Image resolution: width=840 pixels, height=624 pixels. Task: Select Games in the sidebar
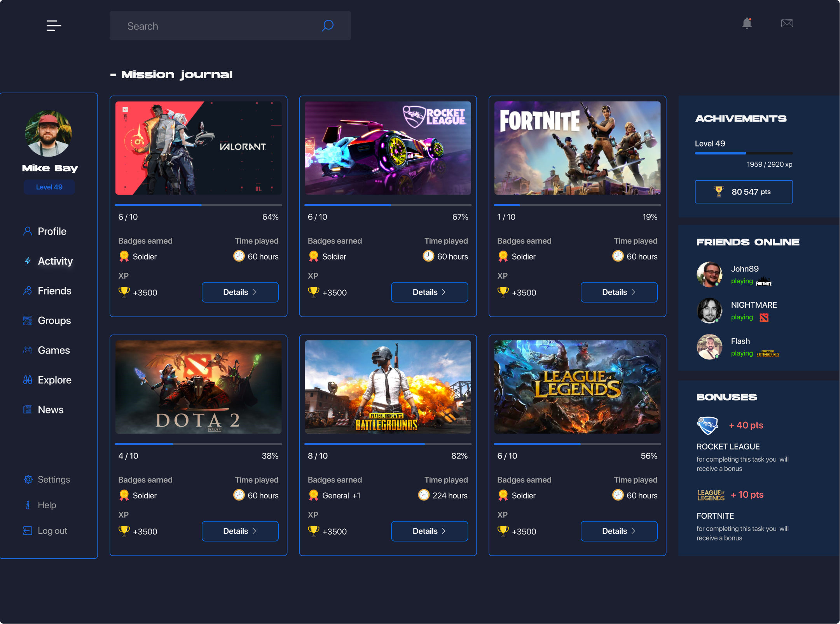click(54, 350)
